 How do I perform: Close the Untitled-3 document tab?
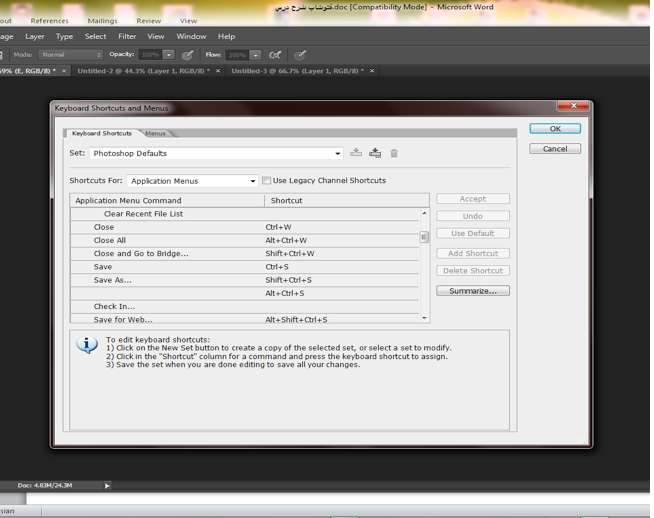point(372,71)
